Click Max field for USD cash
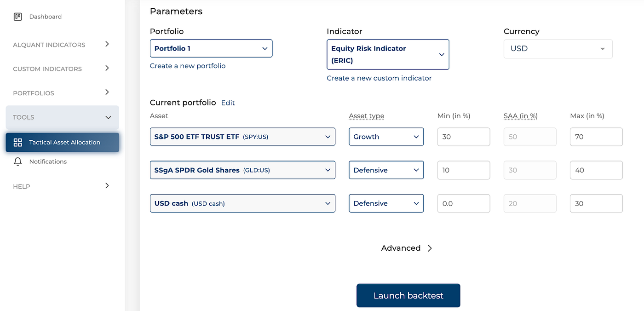 coord(596,203)
